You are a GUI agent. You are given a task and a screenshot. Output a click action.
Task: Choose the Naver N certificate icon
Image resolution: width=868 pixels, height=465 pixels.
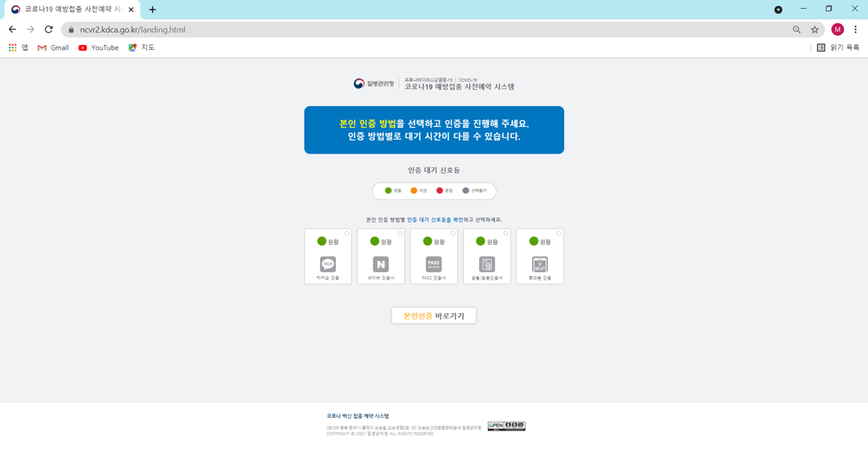(381, 264)
